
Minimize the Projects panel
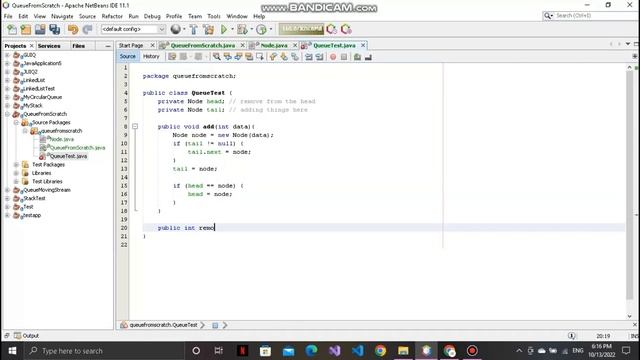(x=108, y=46)
